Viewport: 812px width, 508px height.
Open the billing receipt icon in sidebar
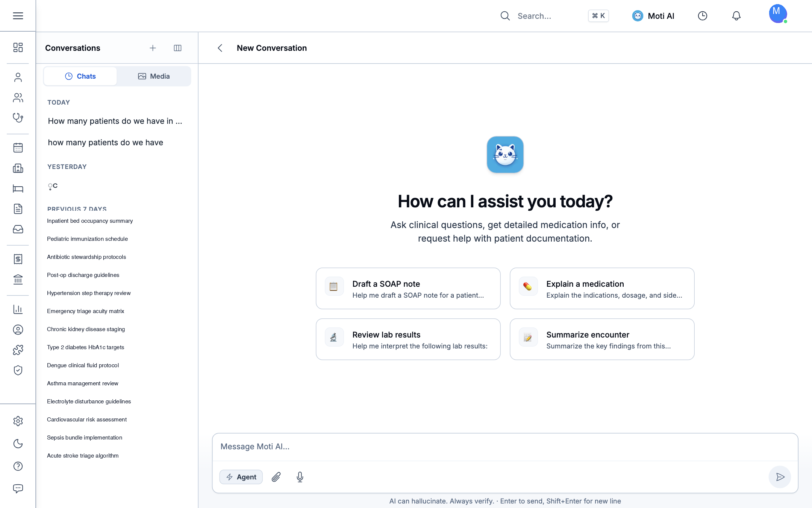pos(18,259)
